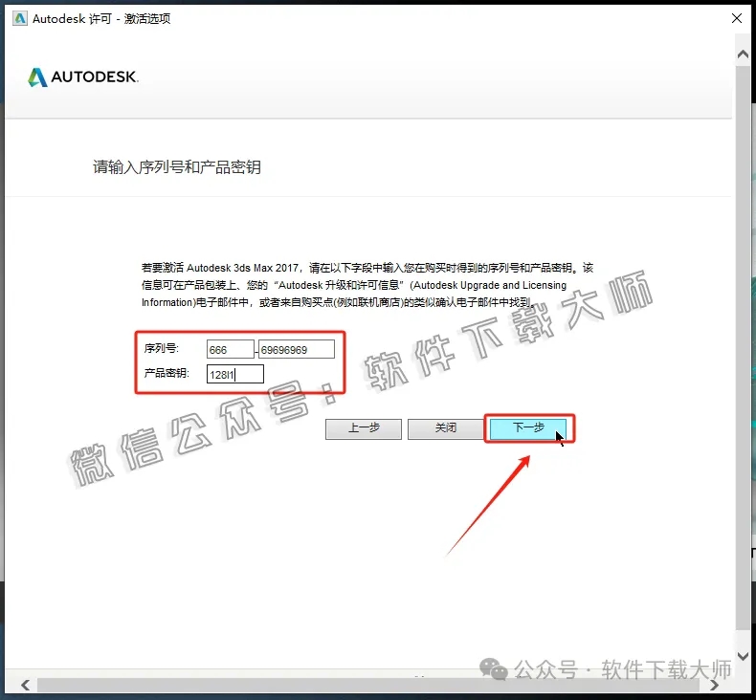Click the horizontal scrollbar right arrow
The image size is (756, 700).
(714, 685)
